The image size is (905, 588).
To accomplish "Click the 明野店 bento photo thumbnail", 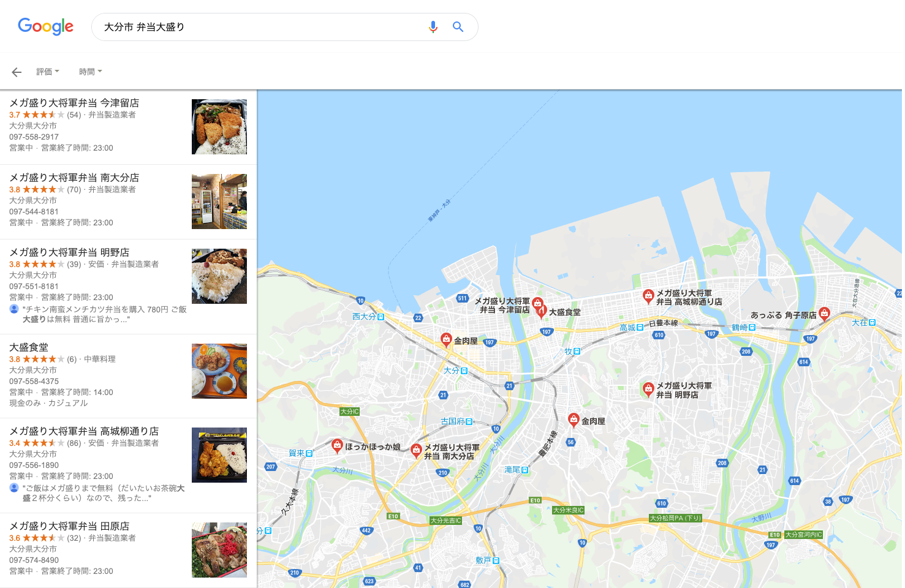I will point(219,276).
